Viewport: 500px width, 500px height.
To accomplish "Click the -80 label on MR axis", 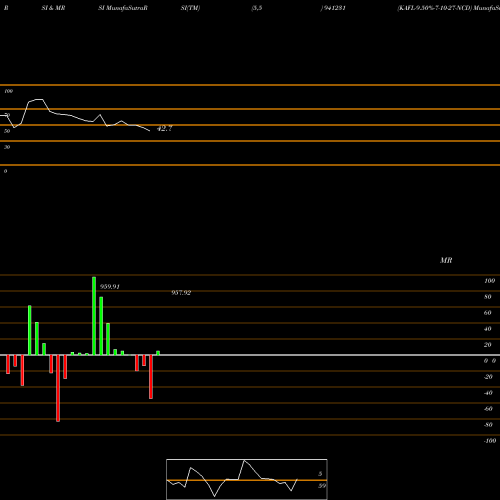I will click(488, 425).
